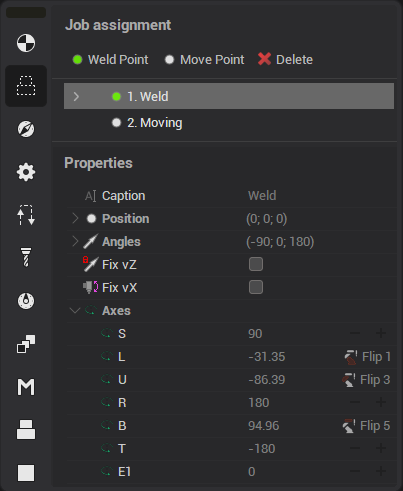403x491 pixels.
Task: Click the rotary dial sidebar icon
Action: [26, 301]
